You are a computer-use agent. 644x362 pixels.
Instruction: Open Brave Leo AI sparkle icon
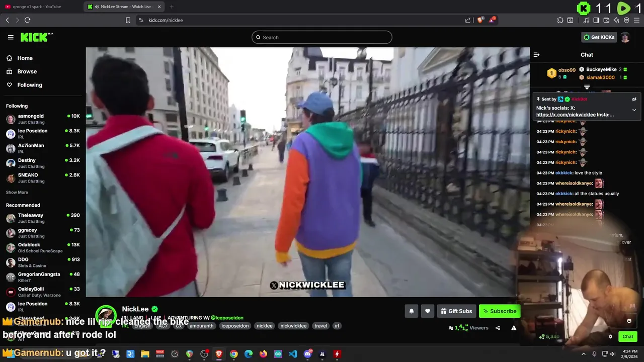click(616, 20)
